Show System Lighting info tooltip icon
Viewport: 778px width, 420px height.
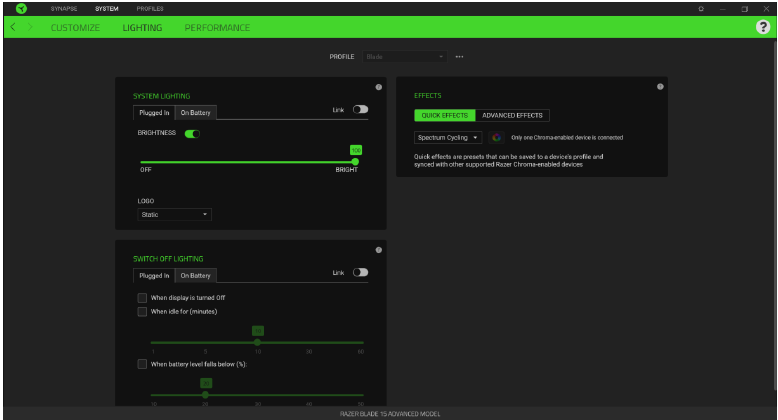pos(379,87)
